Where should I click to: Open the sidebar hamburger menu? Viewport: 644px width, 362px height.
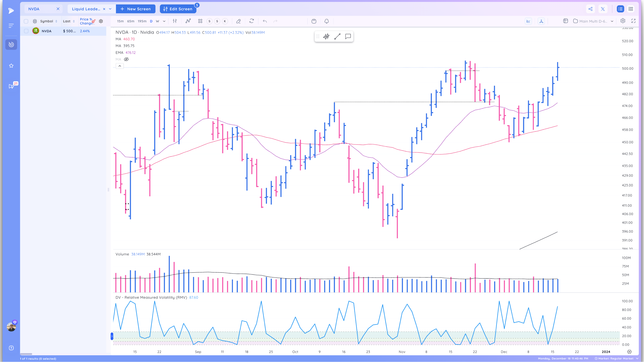pyautogui.click(x=11, y=26)
